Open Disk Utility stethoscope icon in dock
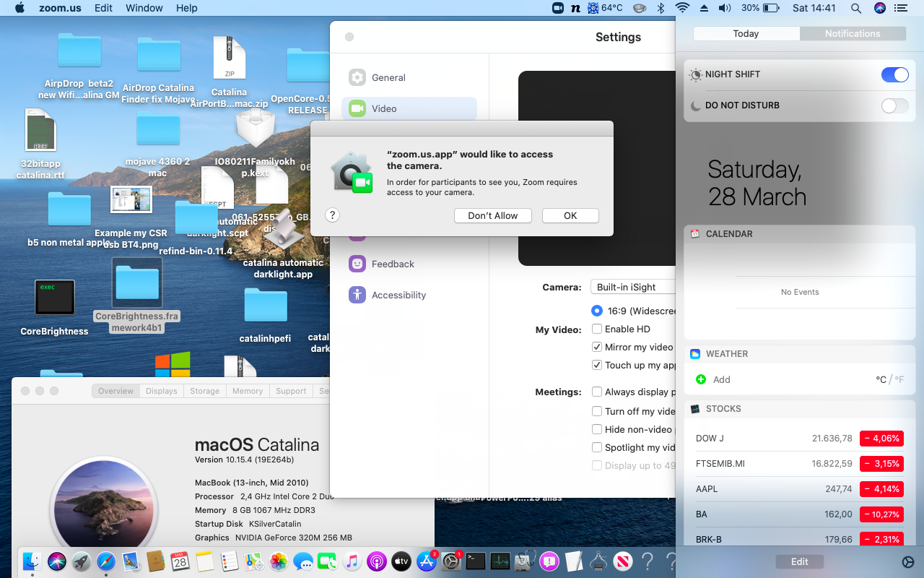This screenshot has height=578, width=924. [x=525, y=561]
